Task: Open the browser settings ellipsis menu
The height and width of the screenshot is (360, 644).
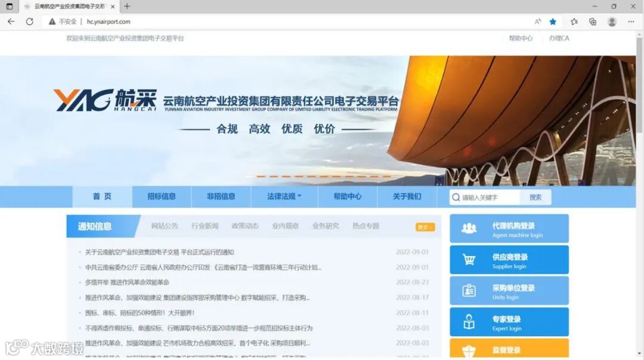Action: tap(631, 21)
